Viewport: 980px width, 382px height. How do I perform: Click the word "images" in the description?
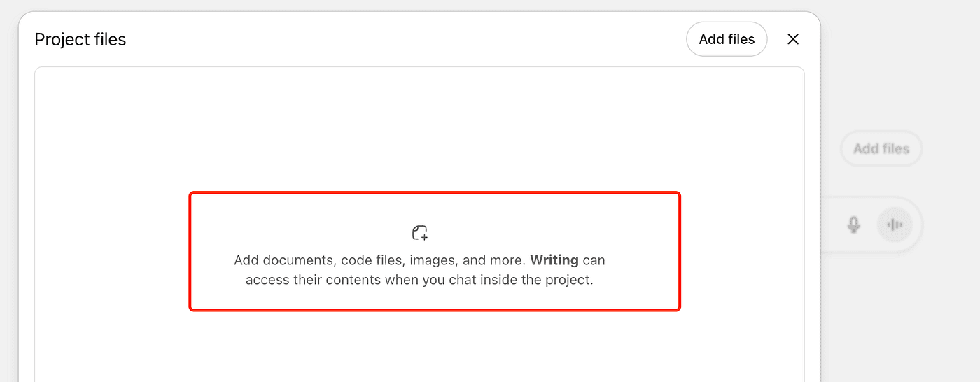click(433, 260)
